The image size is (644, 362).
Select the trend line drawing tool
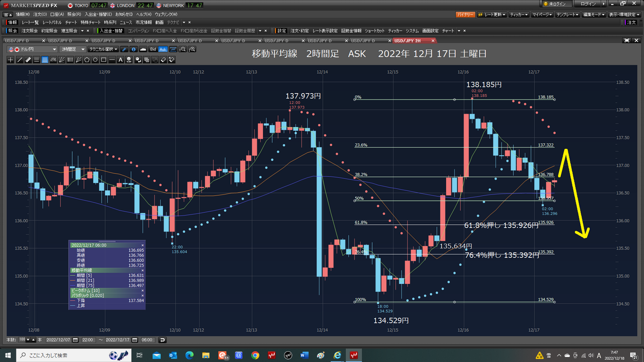point(20,60)
